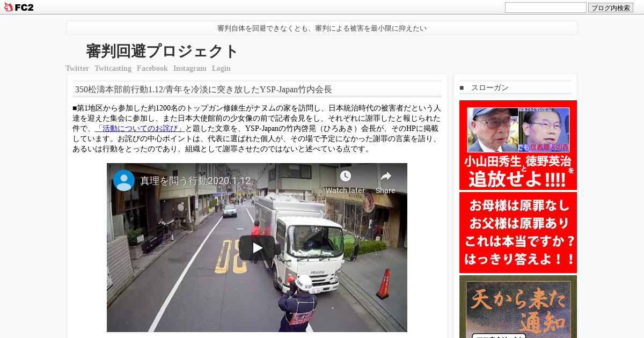This screenshot has height=338, width=644.
Task: Open the 天から来た通知 banner image
Action: (518, 307)
